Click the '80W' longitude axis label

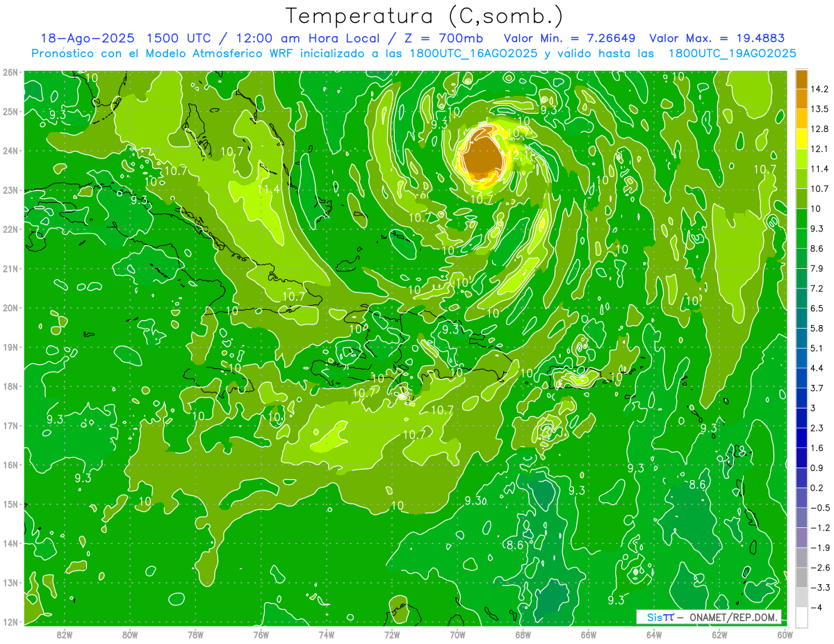(130, 635)
